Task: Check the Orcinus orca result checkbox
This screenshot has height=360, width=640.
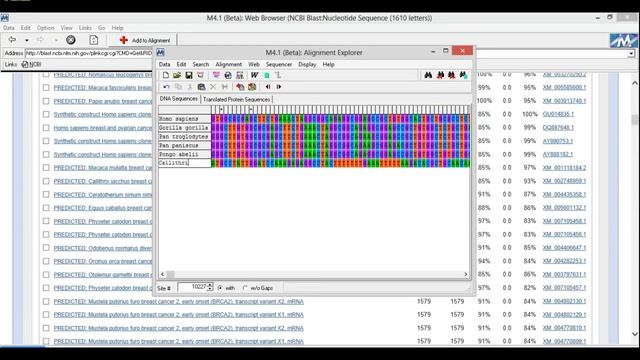Action: 46,261
